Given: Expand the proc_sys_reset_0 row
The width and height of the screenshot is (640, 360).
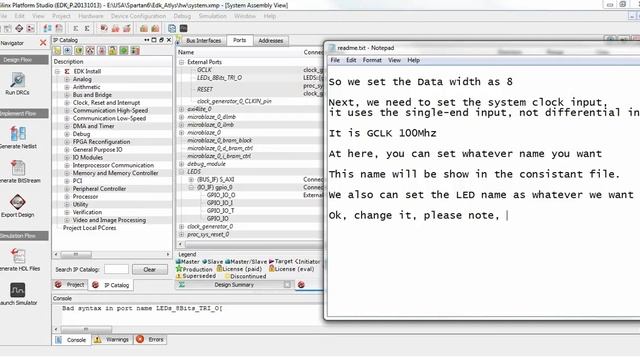Looking at the screenshot, I should [182, 235].
